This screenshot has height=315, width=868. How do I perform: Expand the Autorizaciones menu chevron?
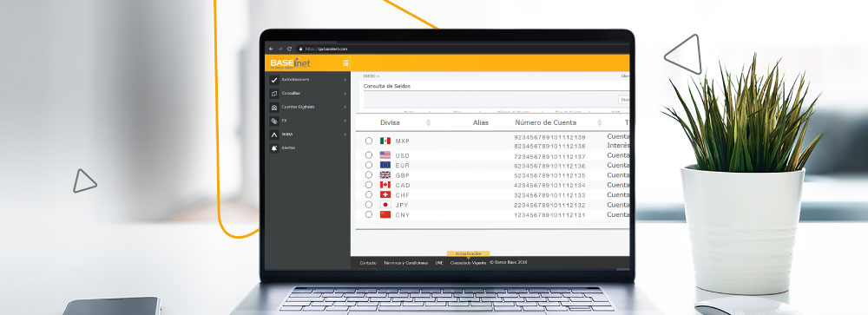pos(345,81)
